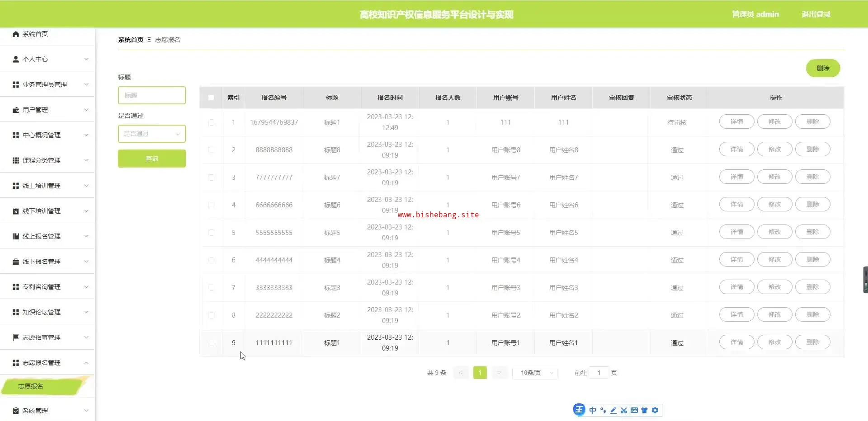The width and height of the screenshot is (868, 421).
Task: Click the 报名时间 column header
Action: pos(390,98)
